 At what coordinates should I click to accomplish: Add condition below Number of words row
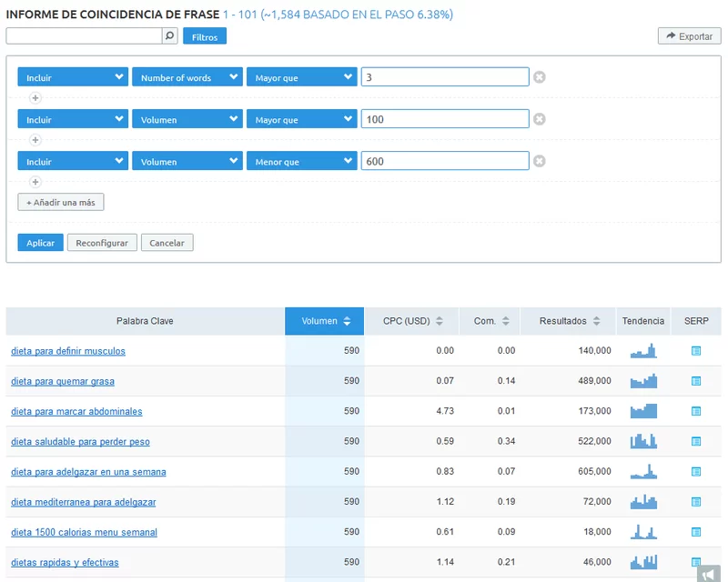point(35,98)
